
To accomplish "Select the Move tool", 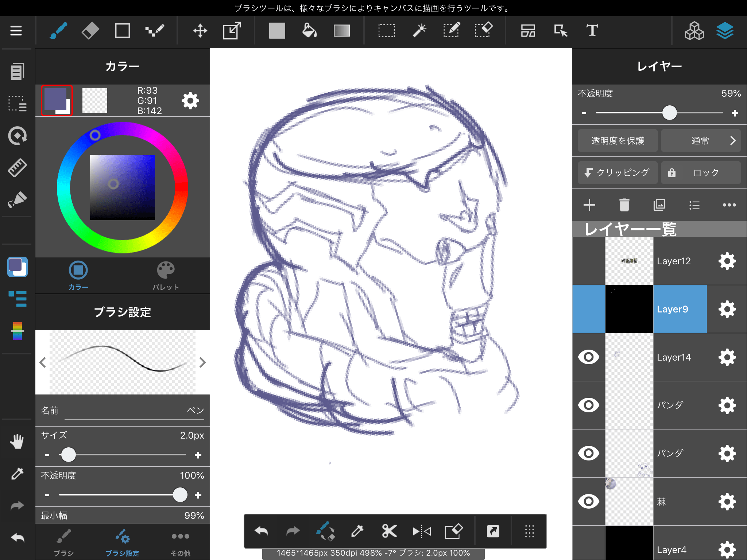I will 200,31.
